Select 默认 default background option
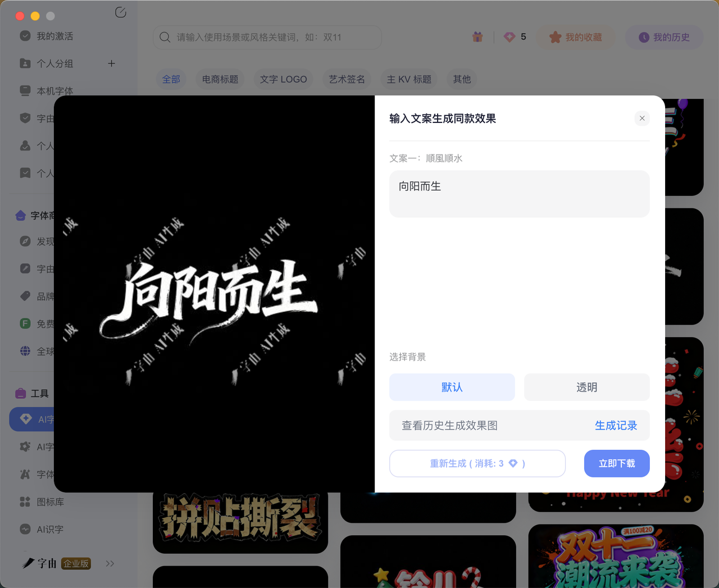The width and height of the screenshot is (719, 588). pyautogui.click(x=452, y=387)
